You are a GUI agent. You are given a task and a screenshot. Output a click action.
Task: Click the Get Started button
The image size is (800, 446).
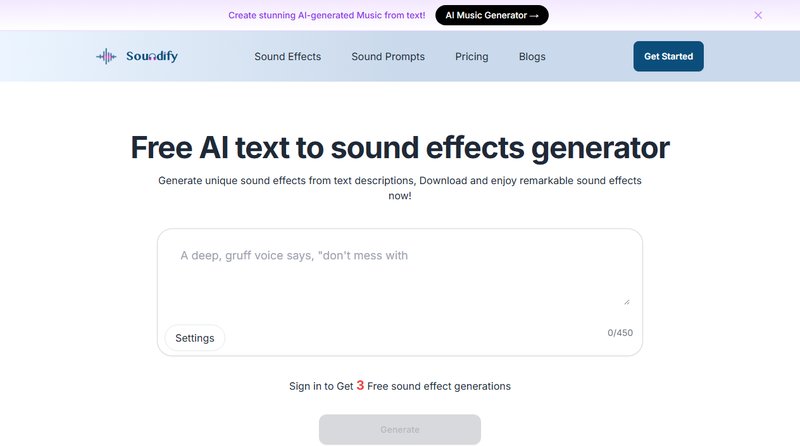click(x=668, y=56)
